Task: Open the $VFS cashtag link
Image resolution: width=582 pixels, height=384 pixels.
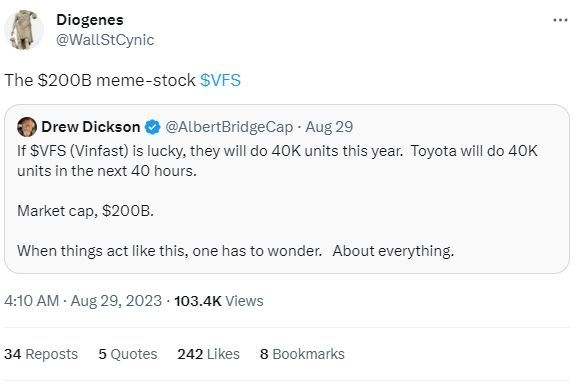Action: tap(220, 80)
